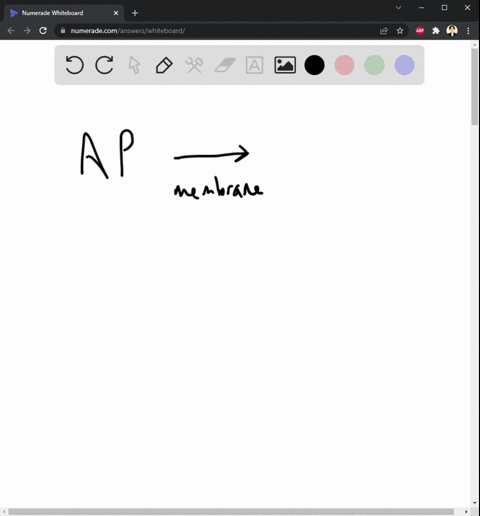The width and height of the screenshot is (480, 516).
Task: Open the Chrome profile avatar
Action: pos(452,31)
